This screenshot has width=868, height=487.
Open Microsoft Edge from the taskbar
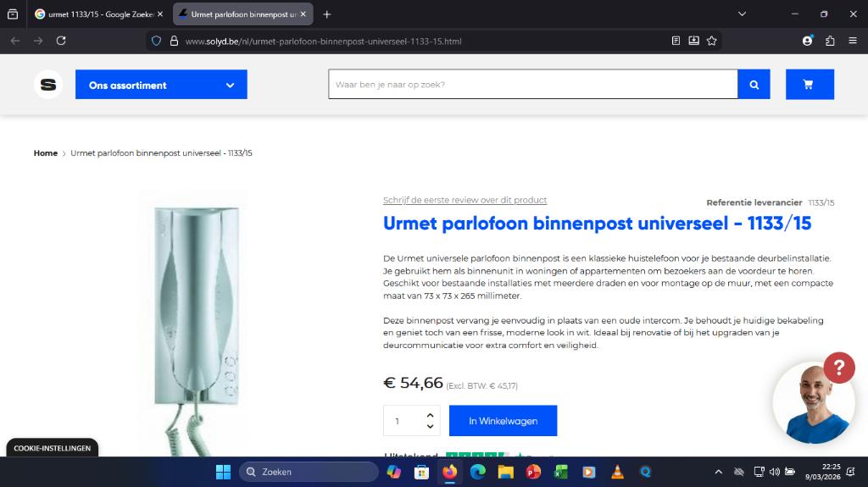point(477,472)
